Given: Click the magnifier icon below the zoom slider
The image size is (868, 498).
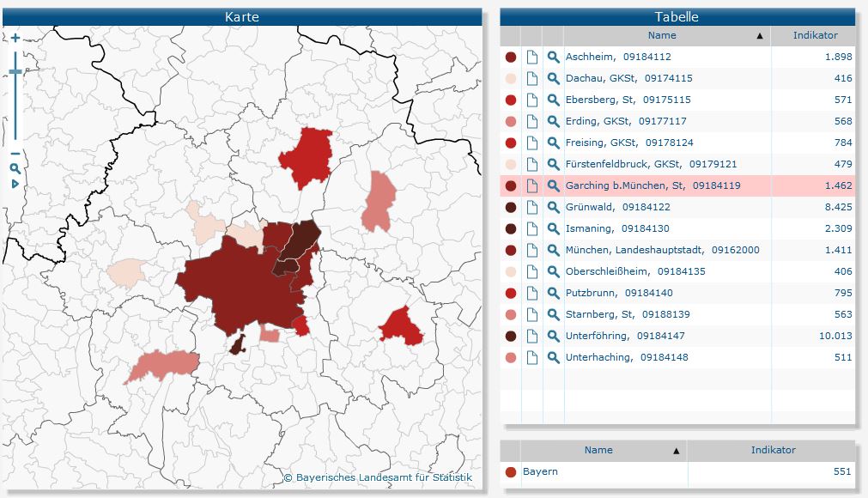Looking at the screenshot, I should coord(15,169).
